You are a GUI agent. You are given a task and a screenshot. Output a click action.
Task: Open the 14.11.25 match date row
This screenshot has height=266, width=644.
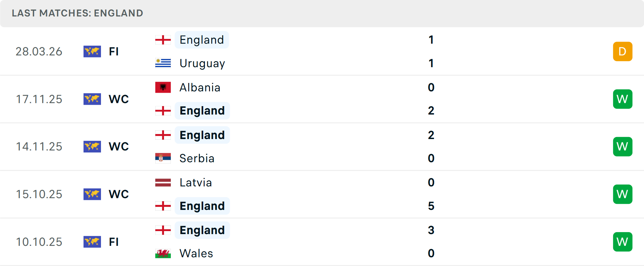pos(39,146)
